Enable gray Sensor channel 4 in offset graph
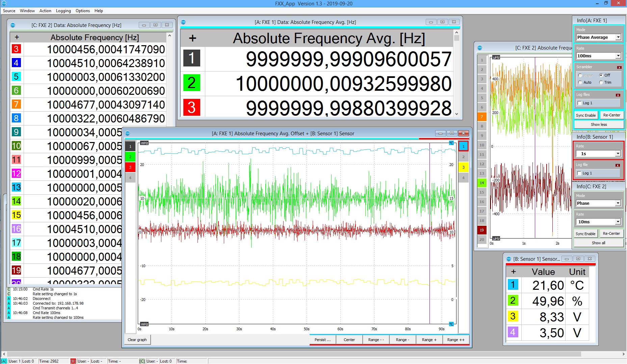 [x=464, y=178]
